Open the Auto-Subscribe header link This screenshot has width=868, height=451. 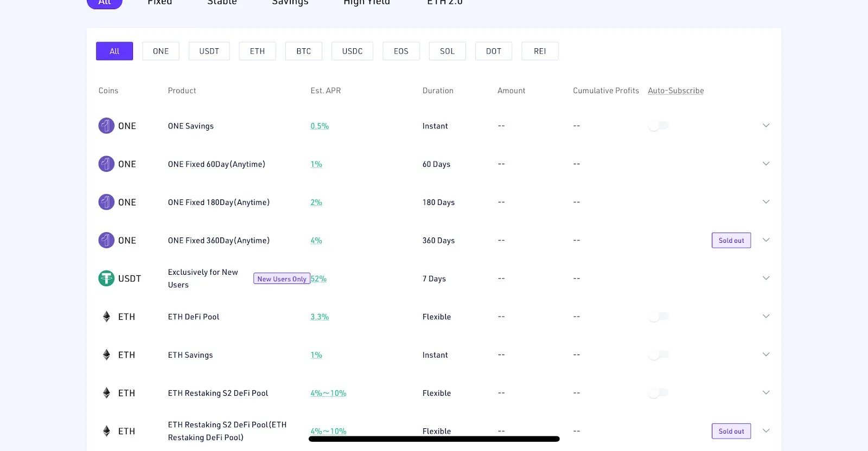coord(676,91)
